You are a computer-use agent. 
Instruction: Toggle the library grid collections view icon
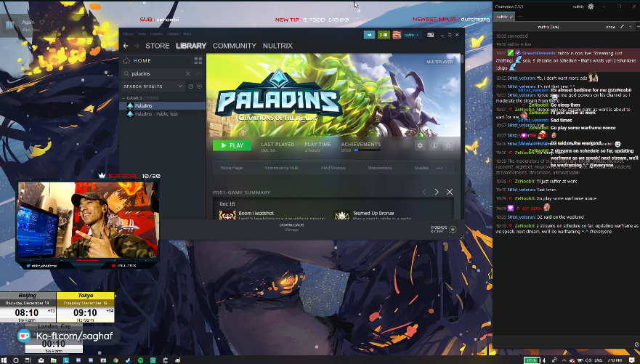click(x=198, y=61)
